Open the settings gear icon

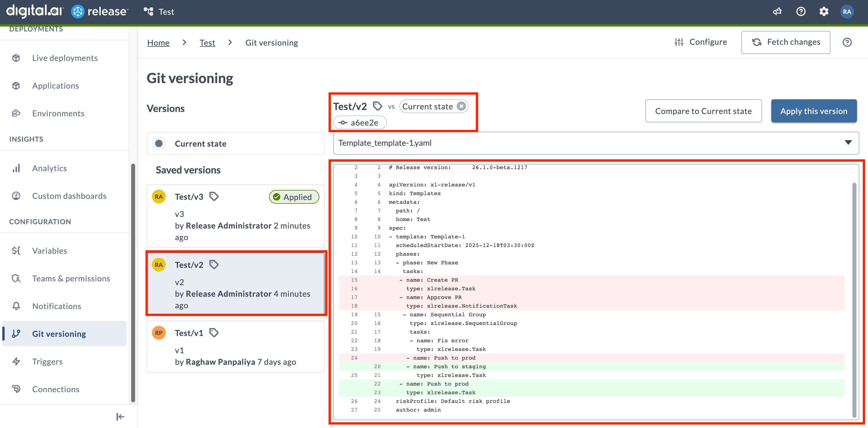tap(824, 11)
